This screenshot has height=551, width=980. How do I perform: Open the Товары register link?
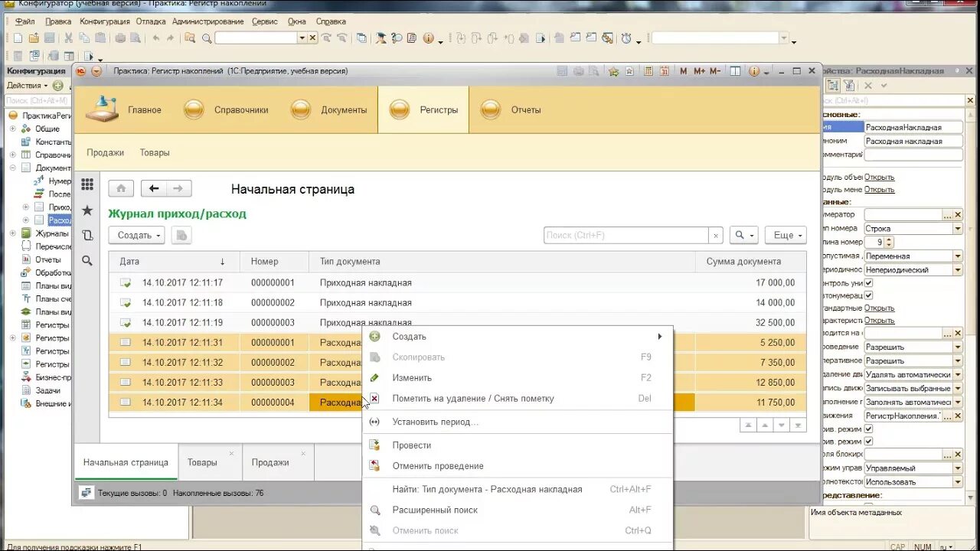pyautogui.click(x=155, y=153)
